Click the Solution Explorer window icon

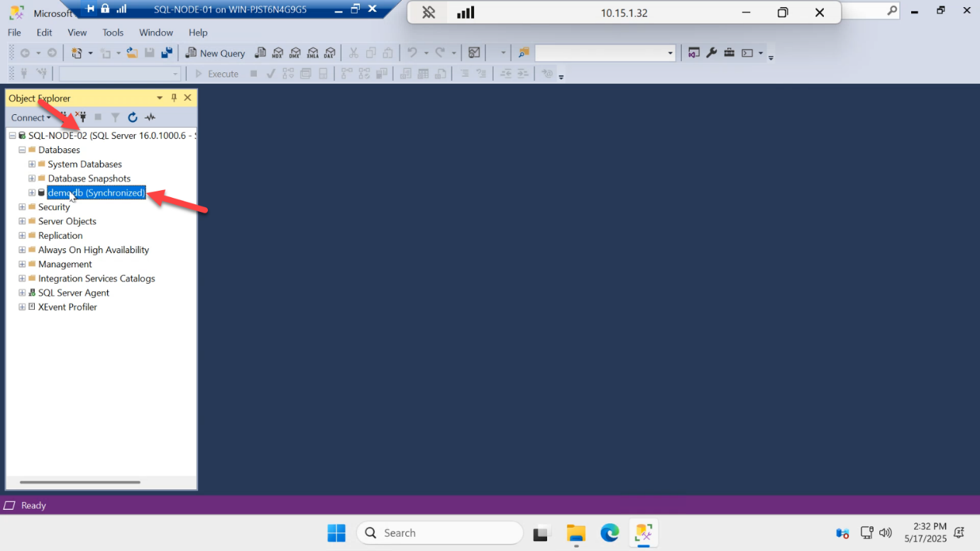[694, 53]
